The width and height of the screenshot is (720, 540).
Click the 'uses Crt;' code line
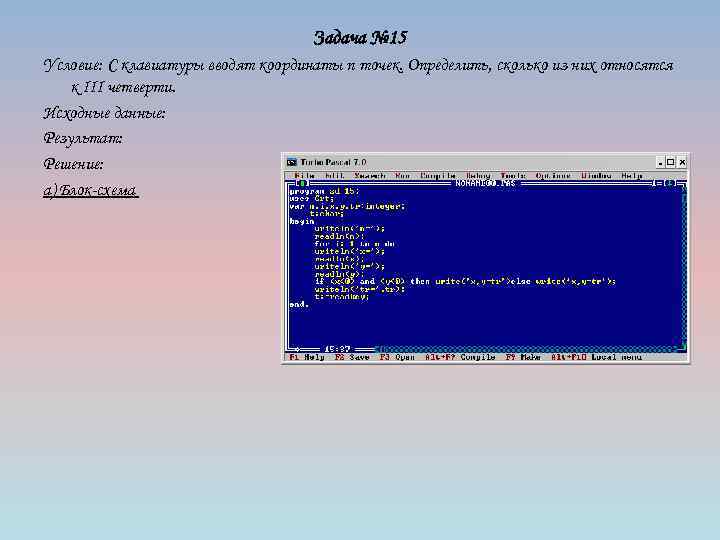(x=311, y=198)
